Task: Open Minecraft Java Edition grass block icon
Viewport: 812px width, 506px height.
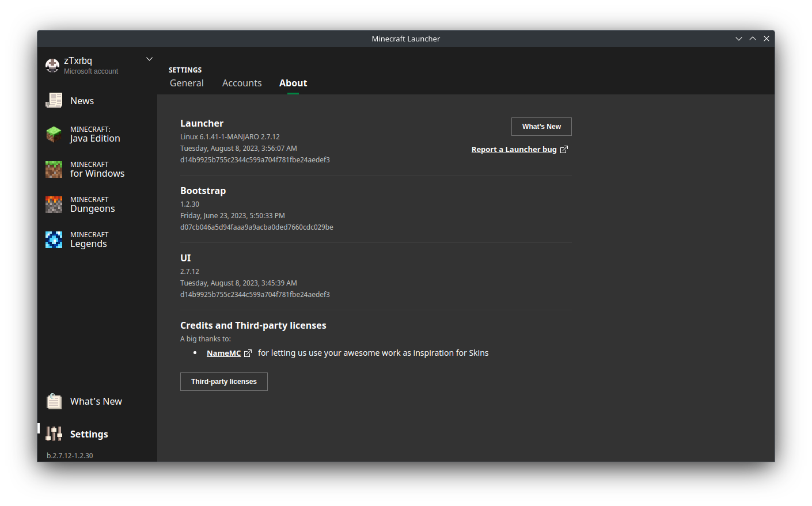Action: pos(54,134)
